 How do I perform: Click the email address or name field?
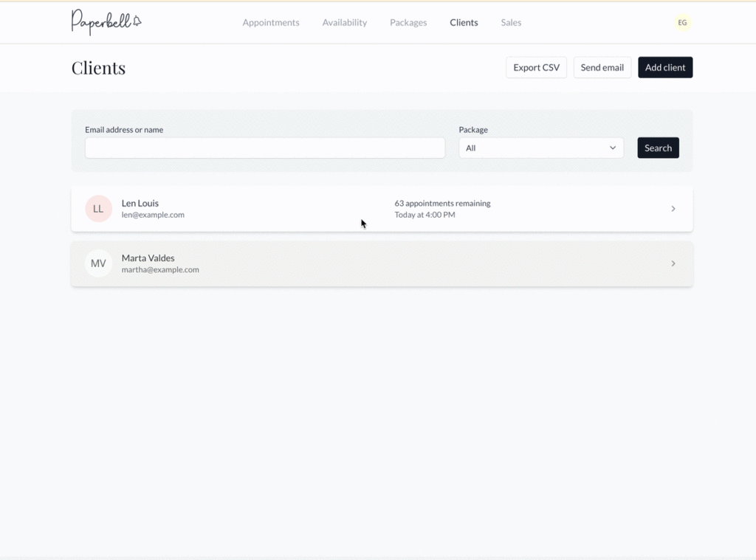pos(264,148)
